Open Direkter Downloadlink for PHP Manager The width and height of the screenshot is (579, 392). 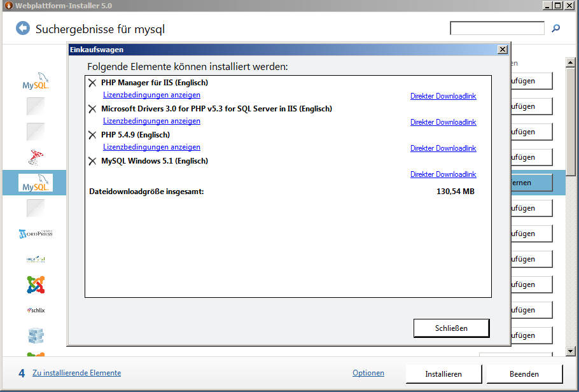443,96
